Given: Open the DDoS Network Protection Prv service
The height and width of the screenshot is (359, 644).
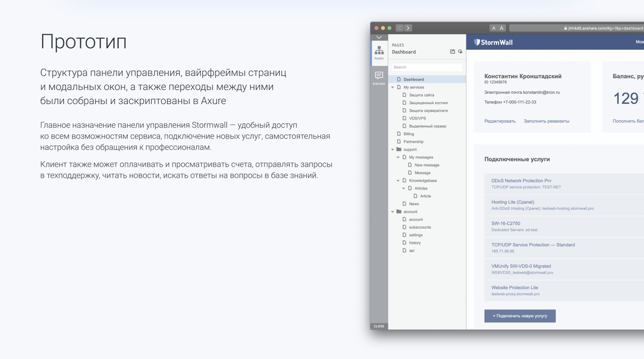Looking at the screenshot, I should (x=521, y=181).
